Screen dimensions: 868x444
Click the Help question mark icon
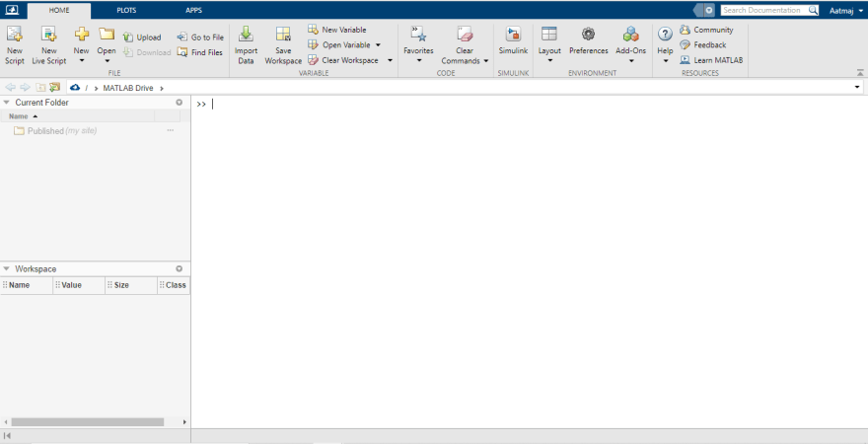tap(665, 35)
